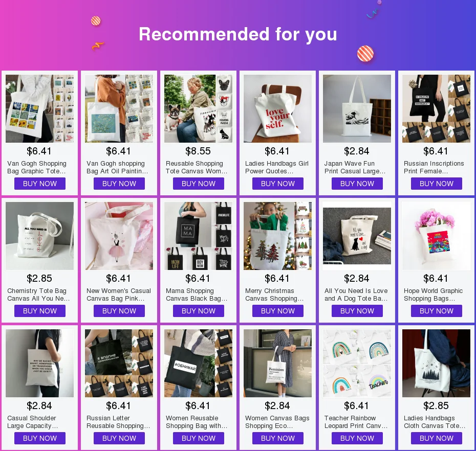476x451 pixels.
Task: Buy the Reusable Shopping Tote Canvas bag
Action: click(x=198, y=184)
